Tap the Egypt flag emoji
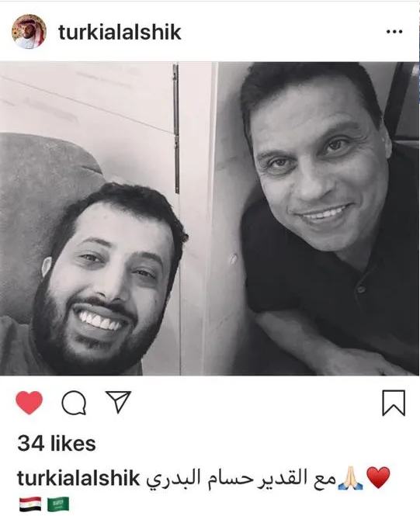 [x=30, y=504]
